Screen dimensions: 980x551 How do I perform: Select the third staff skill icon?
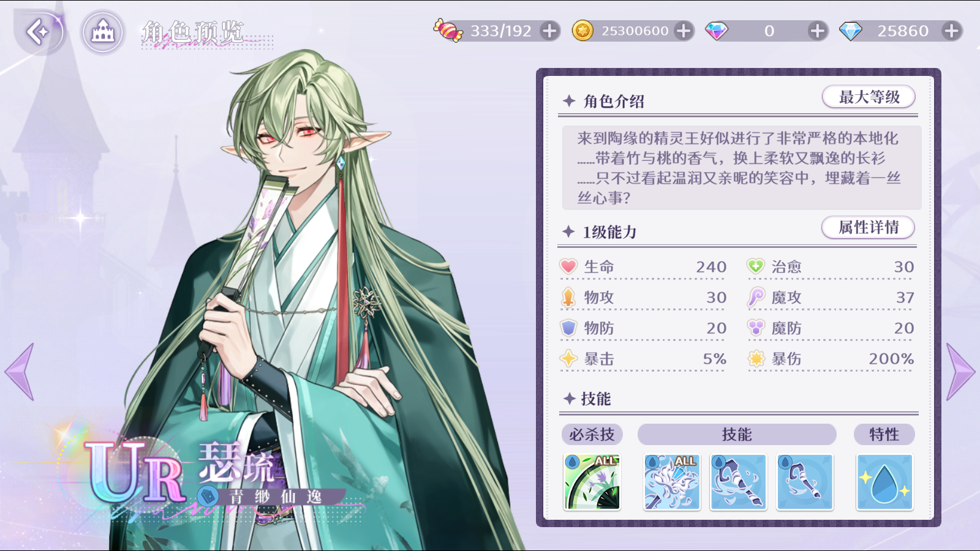805,482
